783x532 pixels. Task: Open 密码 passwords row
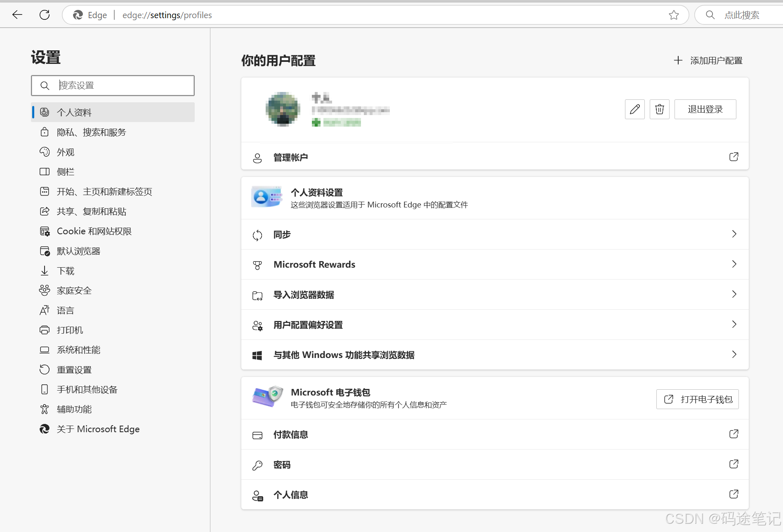click(x=495, y=465)
